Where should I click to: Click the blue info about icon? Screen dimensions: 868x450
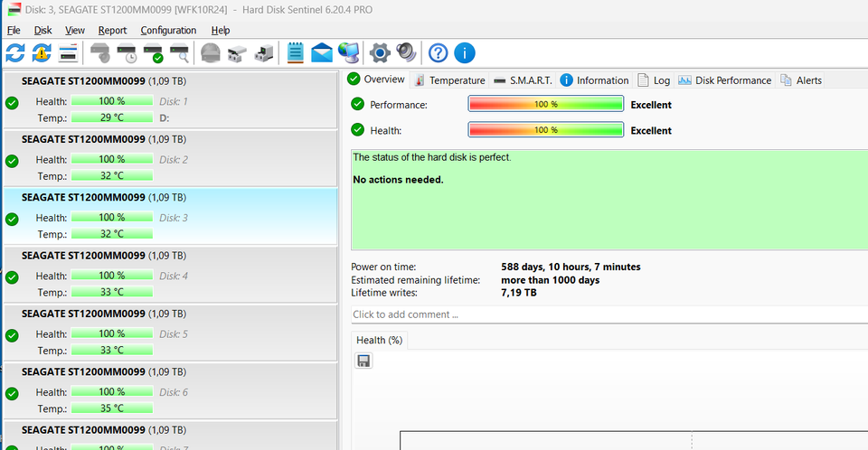tap(465, 53)
